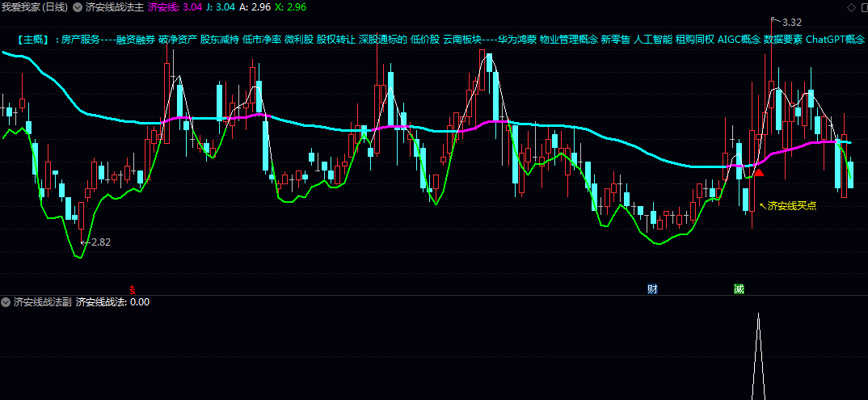Click the diamond icon at top right

(851, 7)
